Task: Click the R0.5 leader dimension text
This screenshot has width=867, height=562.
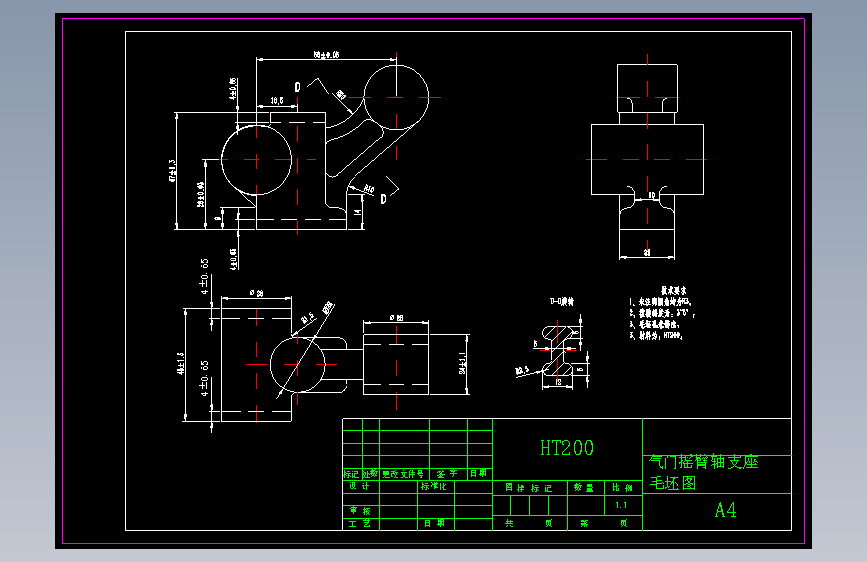Action: pos(522,370)
